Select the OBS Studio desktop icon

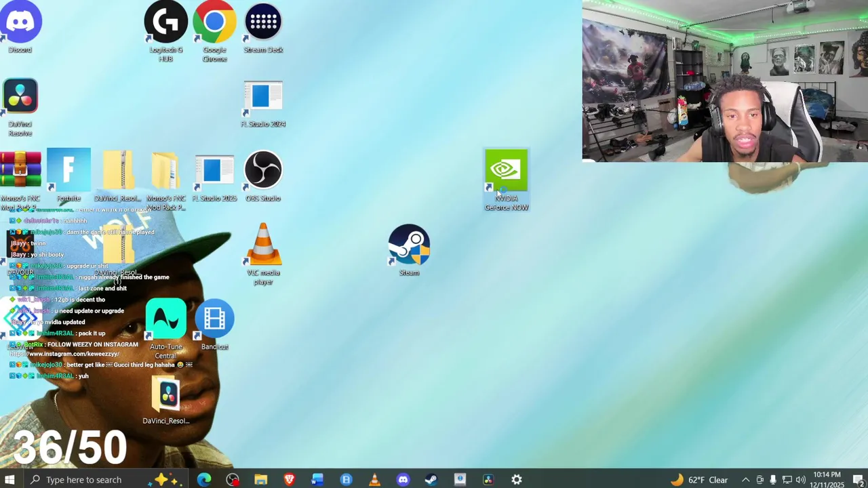pyautogui.click(x=263, y=176)
